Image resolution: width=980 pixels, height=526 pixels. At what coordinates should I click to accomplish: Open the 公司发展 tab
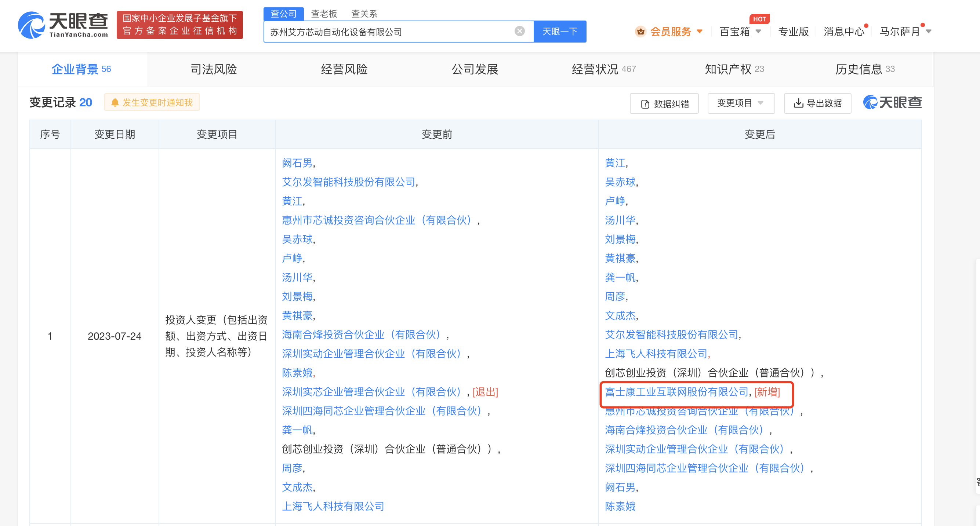[475, 69]
